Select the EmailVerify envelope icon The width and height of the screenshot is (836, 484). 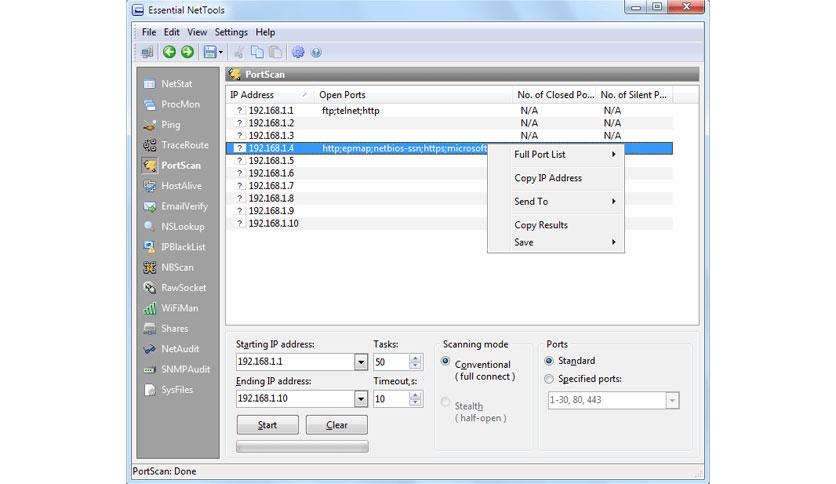150,206
